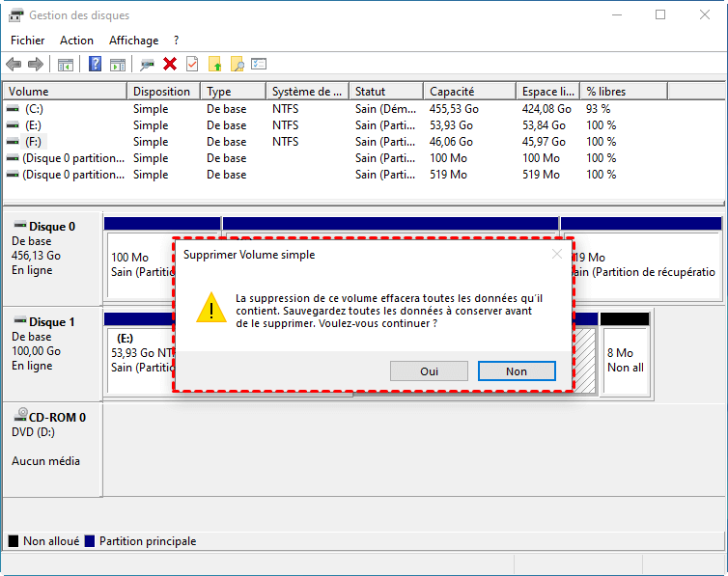Click the drive icon next to (C:)
The height and width of the screenshot is (576, 728).
(13, 109)
